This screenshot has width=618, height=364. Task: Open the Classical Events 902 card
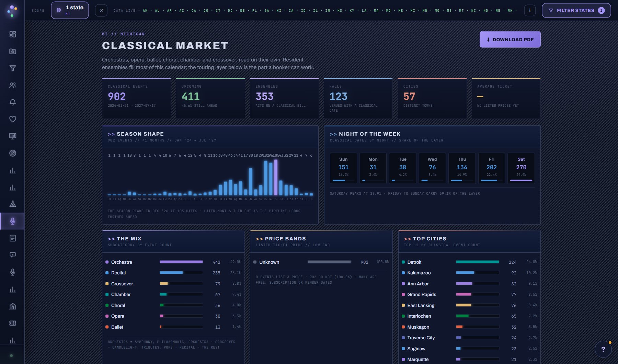pos(136,99)
